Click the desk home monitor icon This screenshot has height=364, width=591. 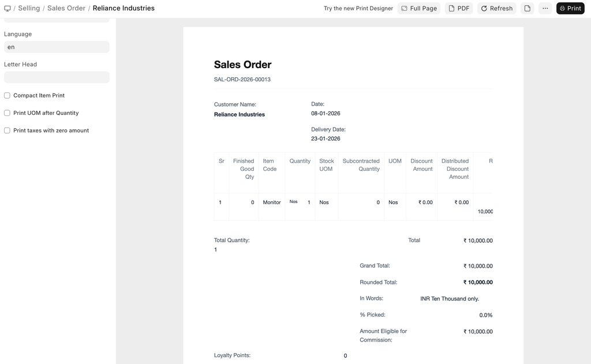coord(8,9)
